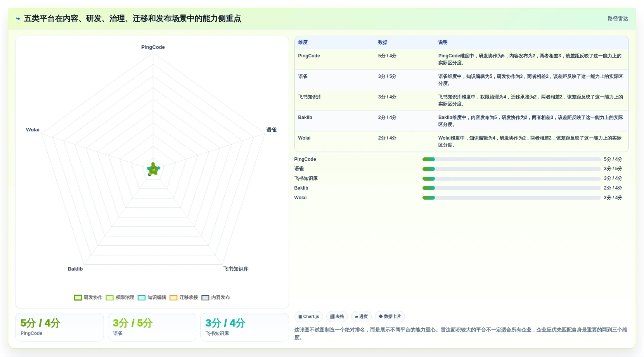
Task: Click the 数据卡片 tag button
Action: tap(390, 317)
